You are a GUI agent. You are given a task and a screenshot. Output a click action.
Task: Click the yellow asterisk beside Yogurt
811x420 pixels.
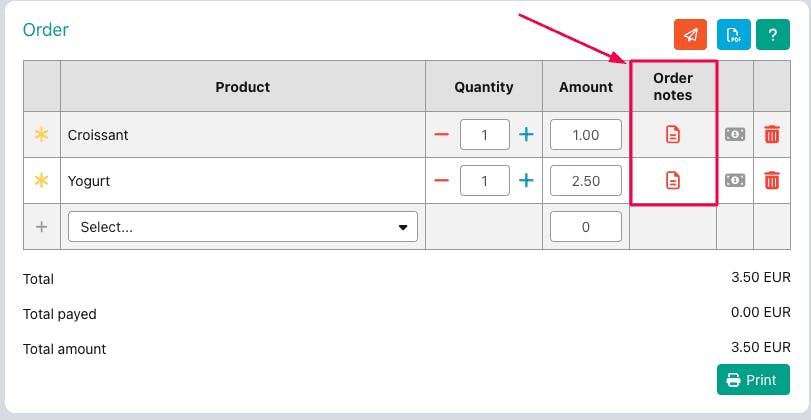[x=42, y=180]
